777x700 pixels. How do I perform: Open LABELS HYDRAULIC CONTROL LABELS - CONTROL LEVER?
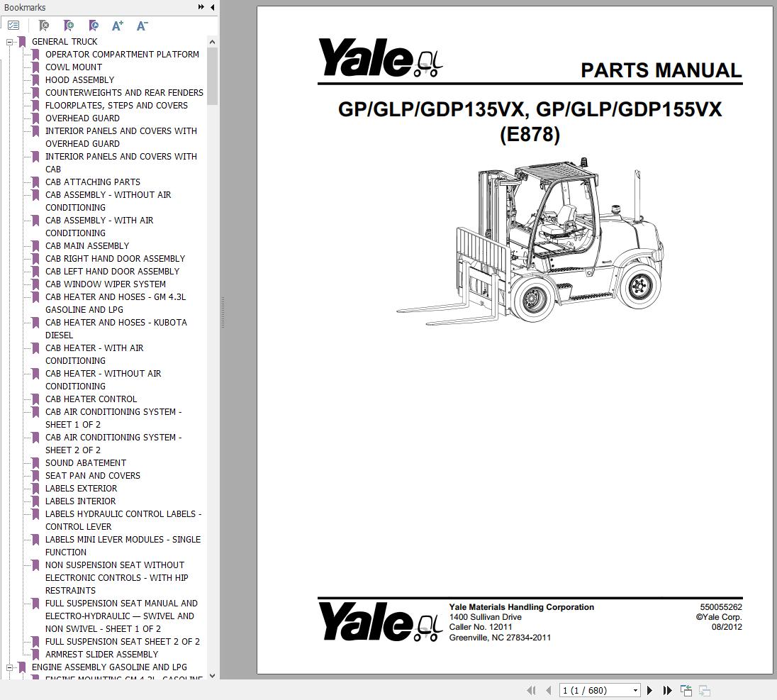click(123, 520)
